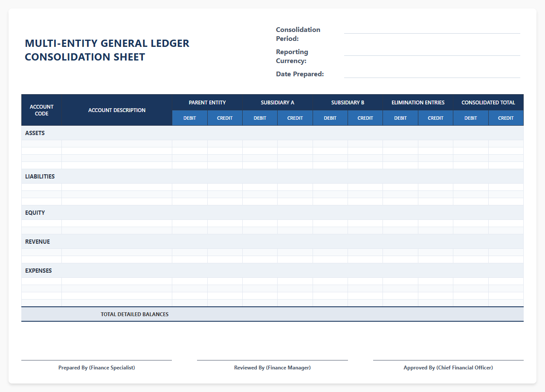The height and width of the screenshot is (392, 545).
Task: Click the PARENT ENTITY group header
Action: point(207,102)
